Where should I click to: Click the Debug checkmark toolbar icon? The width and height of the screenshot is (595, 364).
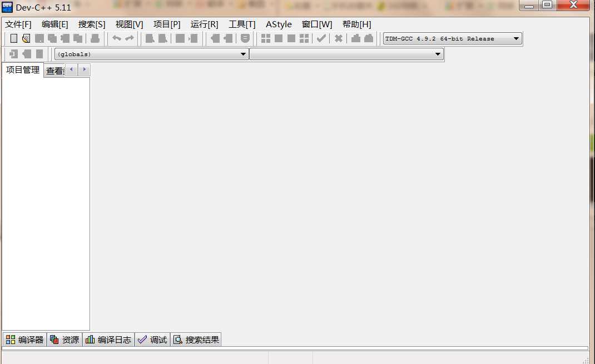[321, 38]
